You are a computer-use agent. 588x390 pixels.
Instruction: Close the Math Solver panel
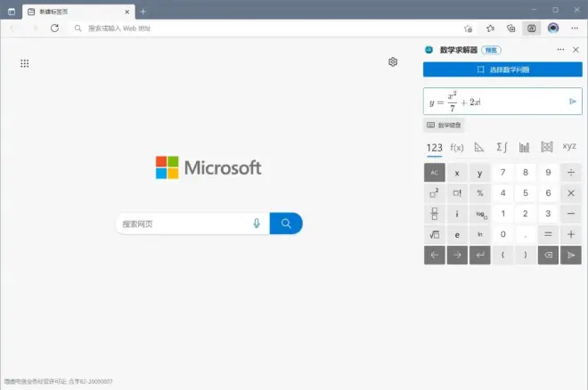[576, 50]
